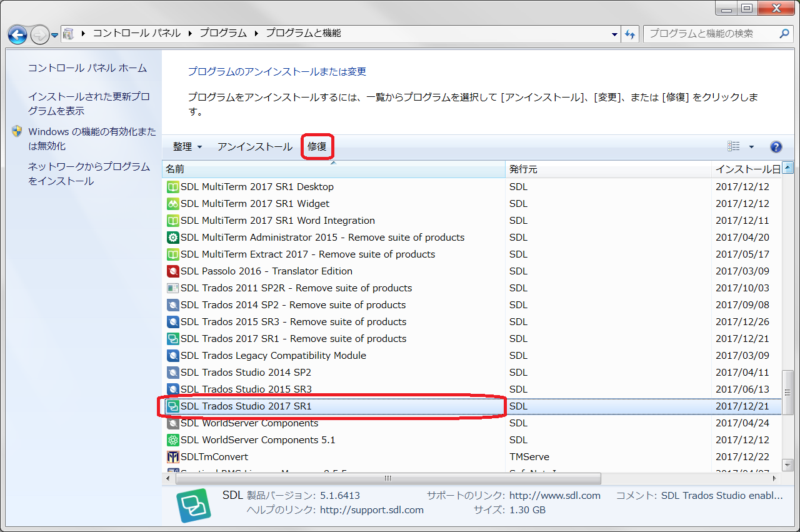Viewport: 800px width, 532px height.
Task: Expand the address bar history dropdown
Action: click(616, 34)
